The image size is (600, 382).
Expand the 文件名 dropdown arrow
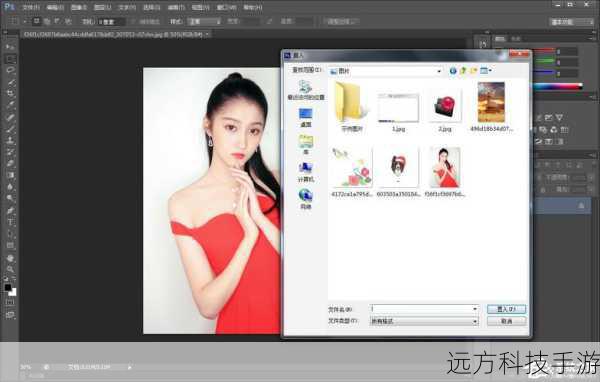pyautogui.click(x=475, y=309)
